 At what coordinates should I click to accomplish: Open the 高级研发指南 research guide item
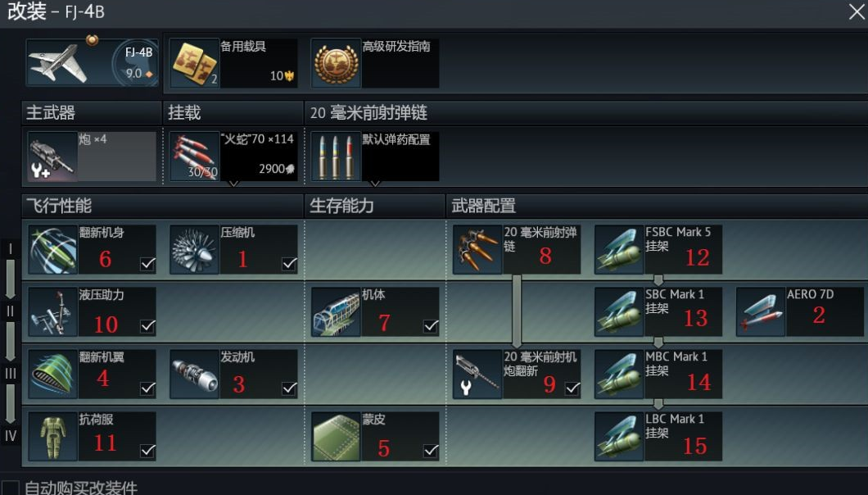click(375, 62)
